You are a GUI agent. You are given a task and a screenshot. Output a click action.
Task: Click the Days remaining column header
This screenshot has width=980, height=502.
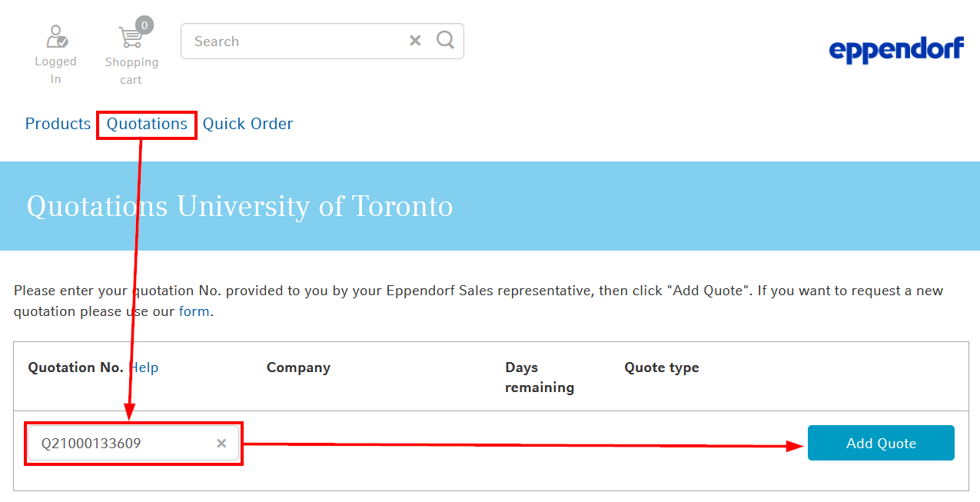[539, 377]
